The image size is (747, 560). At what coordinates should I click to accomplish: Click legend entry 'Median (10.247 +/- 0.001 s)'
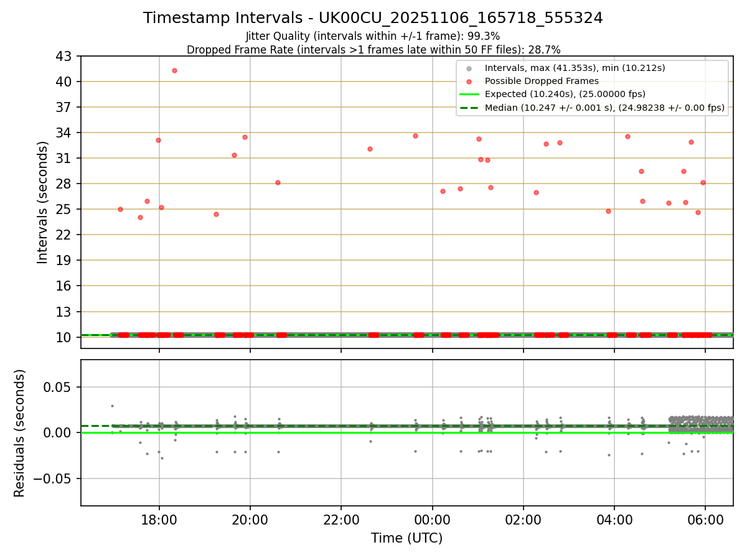(605, 108)
